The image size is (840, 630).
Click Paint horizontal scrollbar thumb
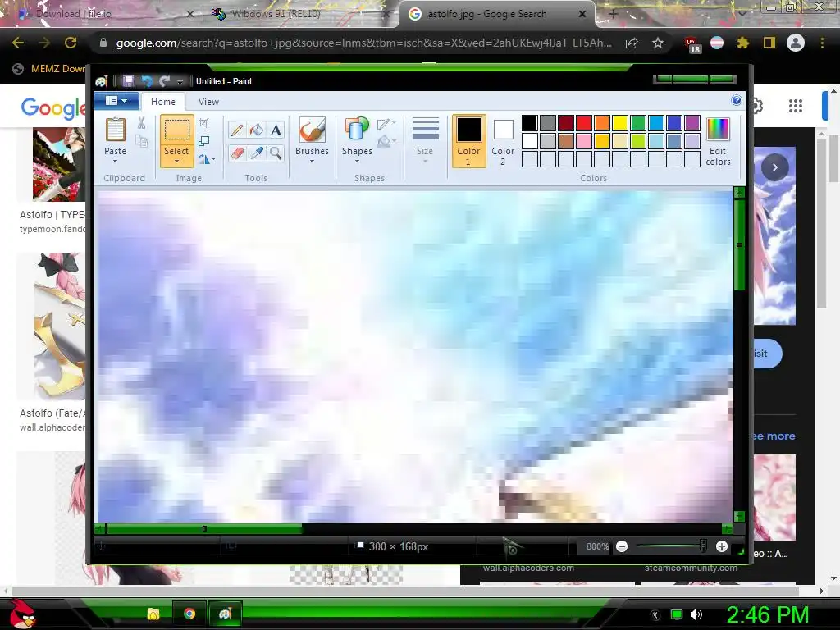coord(204,529)
